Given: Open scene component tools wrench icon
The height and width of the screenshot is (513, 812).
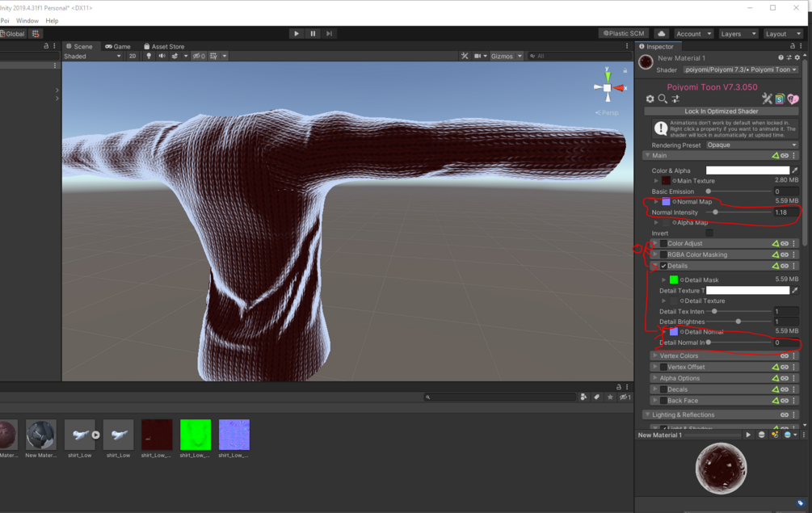Looking at the screenshot, I should [465, 56].
